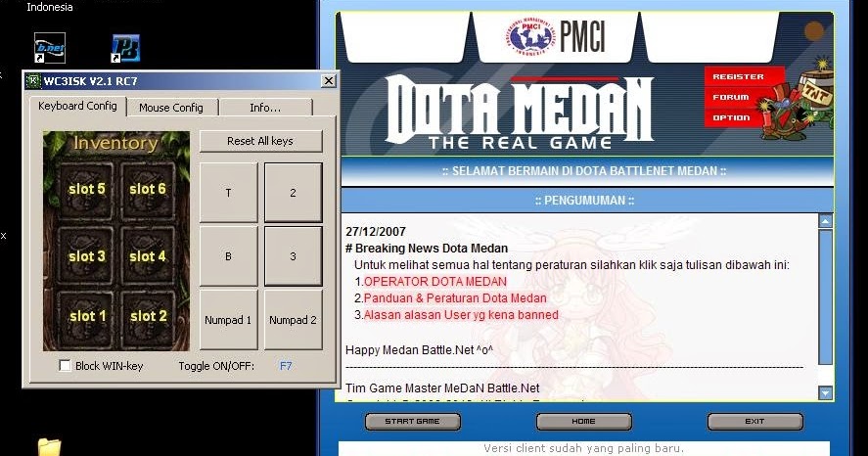Screen dimensions: 868x456
Task: Click the date text 27/12/2007
Action: 376,232
